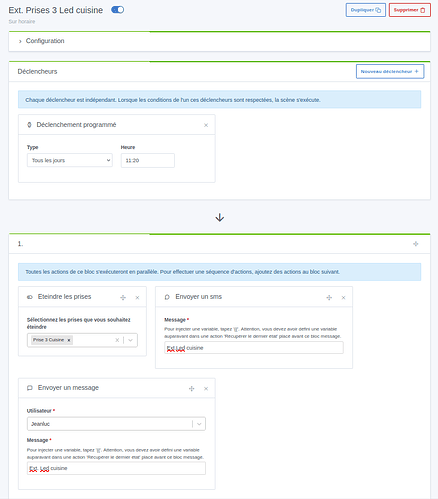Image resolution: width=438 pixels, height=499 pixels.
Task: Remove the Prise 3 Cuisine tag
Action: (x=69, y=340)
